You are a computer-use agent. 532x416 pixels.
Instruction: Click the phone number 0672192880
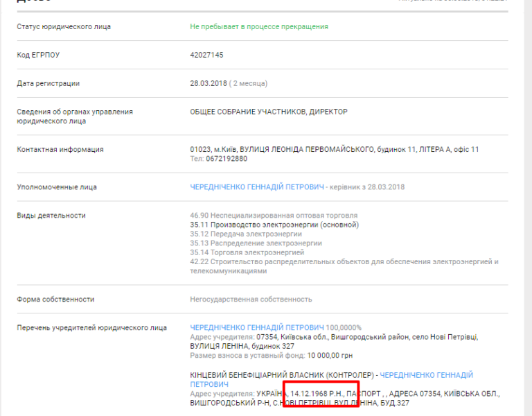point(227,159)
